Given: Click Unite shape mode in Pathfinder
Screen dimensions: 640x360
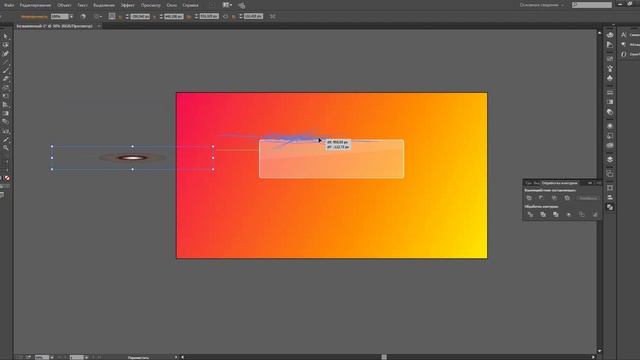Looking at the screenshot, I should pyautogui.click(x=529, y=198).
